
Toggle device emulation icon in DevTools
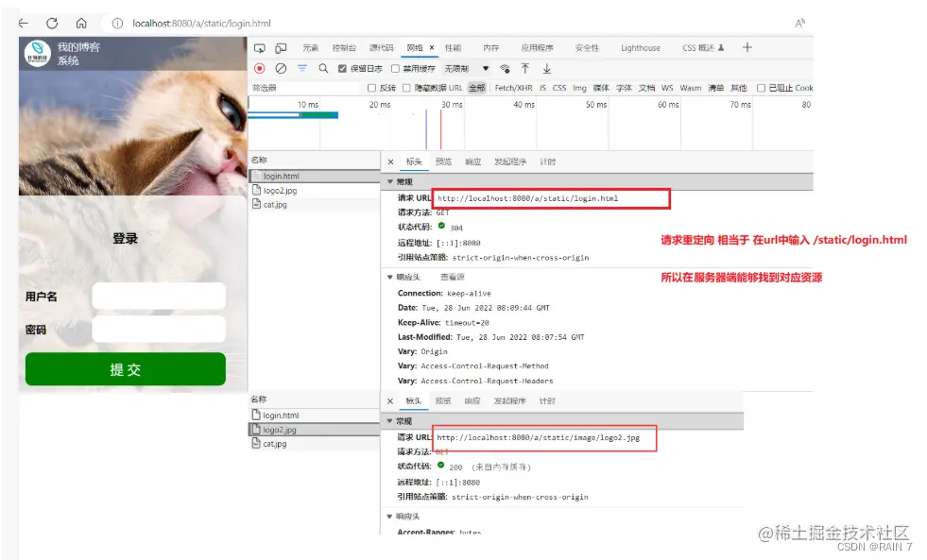tap(281, 48)
